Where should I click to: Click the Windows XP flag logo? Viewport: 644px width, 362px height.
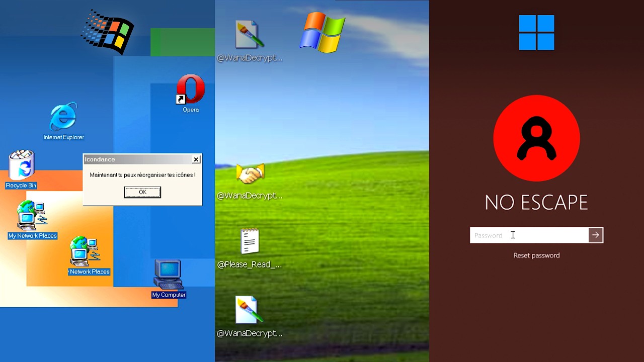coord(322,32)
